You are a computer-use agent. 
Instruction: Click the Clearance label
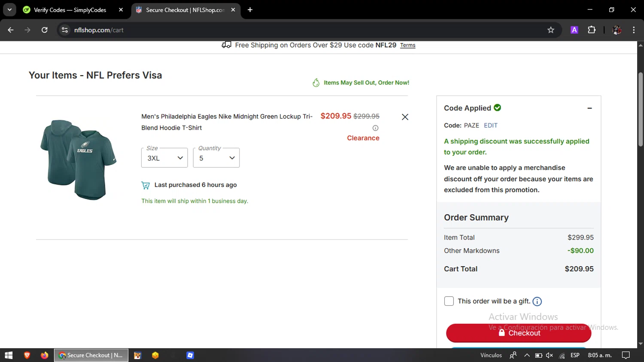[363, 138]
